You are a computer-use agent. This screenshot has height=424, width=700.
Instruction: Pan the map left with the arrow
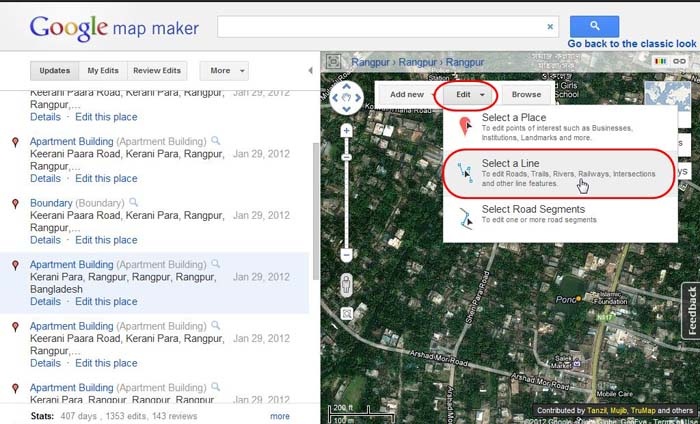335,98
